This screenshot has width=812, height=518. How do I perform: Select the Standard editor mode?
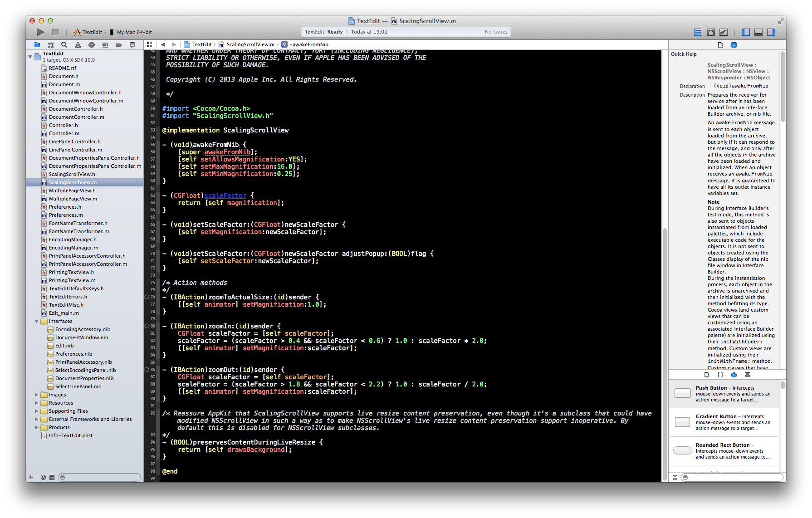coord(698,32)
